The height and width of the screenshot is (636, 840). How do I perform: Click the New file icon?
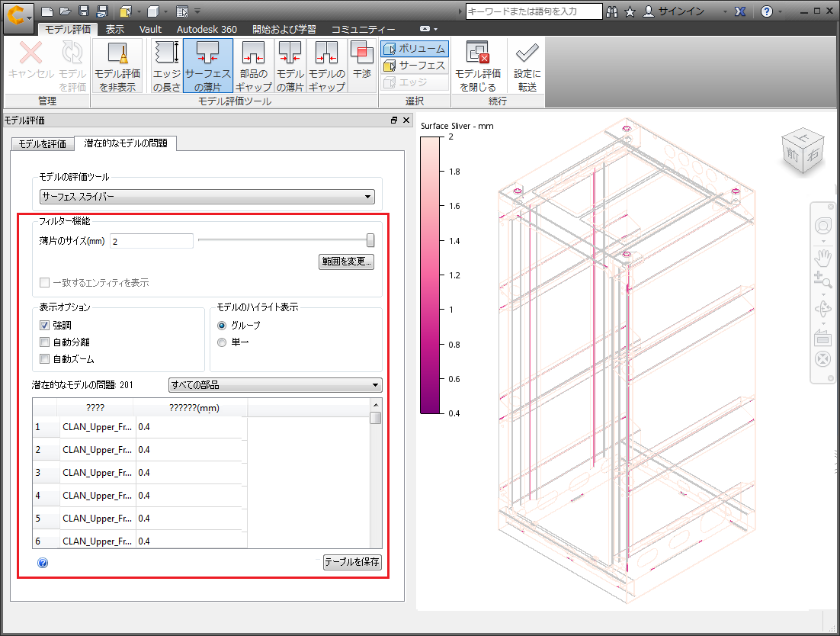point(47,11)
